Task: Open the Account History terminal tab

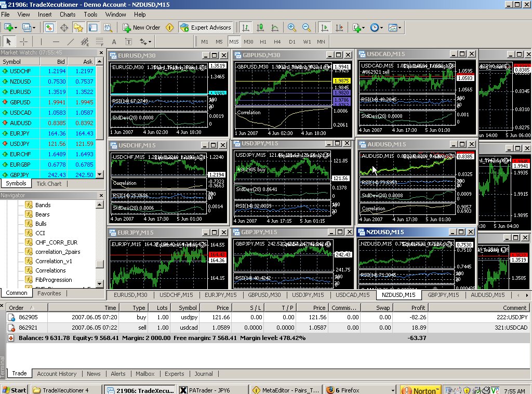Action: pyautogui.click(x=57, y=374)
